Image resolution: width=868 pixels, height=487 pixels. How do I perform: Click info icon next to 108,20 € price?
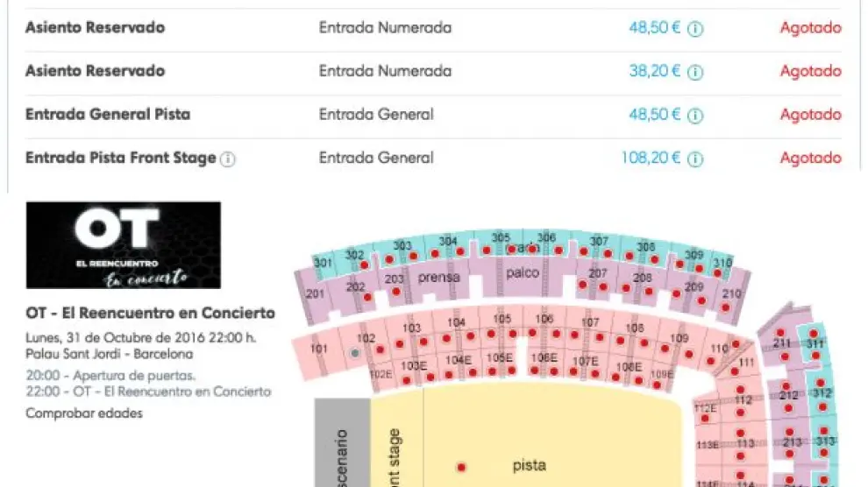695,159
